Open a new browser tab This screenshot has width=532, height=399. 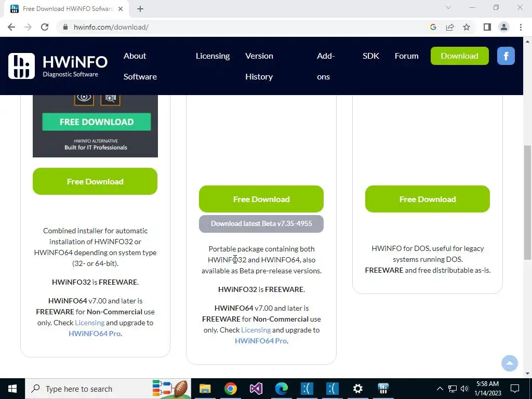click(140, 9)
